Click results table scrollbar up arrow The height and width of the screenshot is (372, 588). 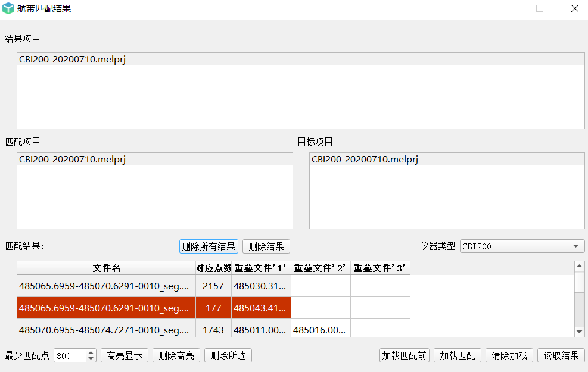[x=580, y=267]
